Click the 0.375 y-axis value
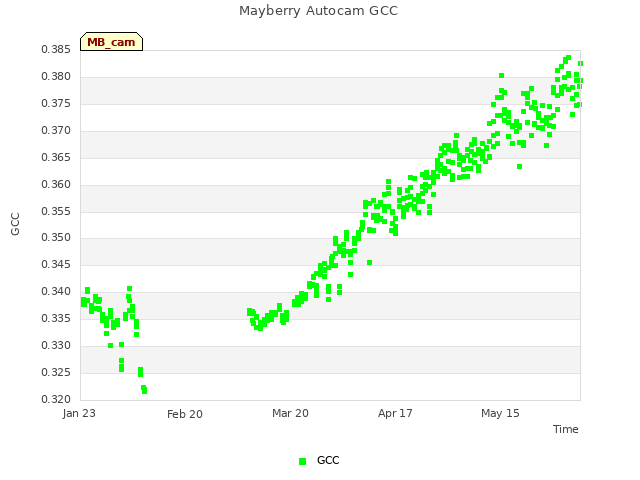The image size is (640, 480). (x=56, y=104)
